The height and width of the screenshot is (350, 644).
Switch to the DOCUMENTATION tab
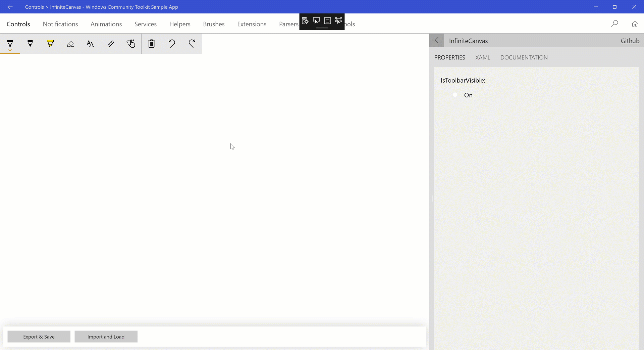[524, 57]
